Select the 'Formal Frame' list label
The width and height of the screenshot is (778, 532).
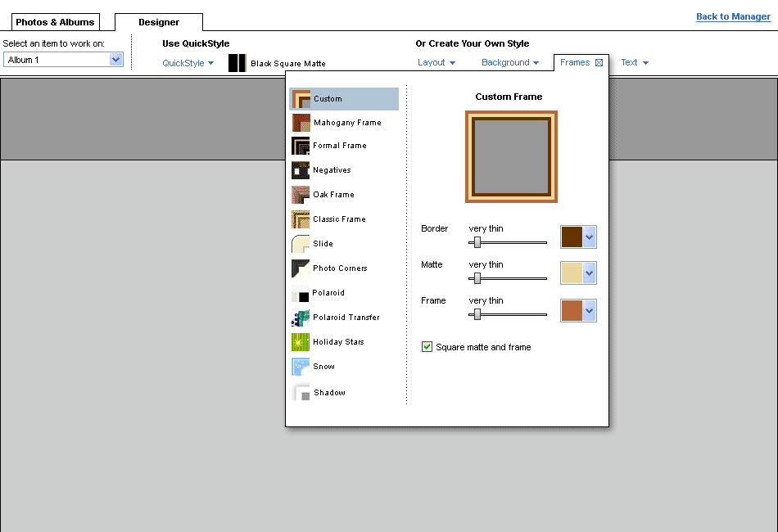[x=340, y=146]
